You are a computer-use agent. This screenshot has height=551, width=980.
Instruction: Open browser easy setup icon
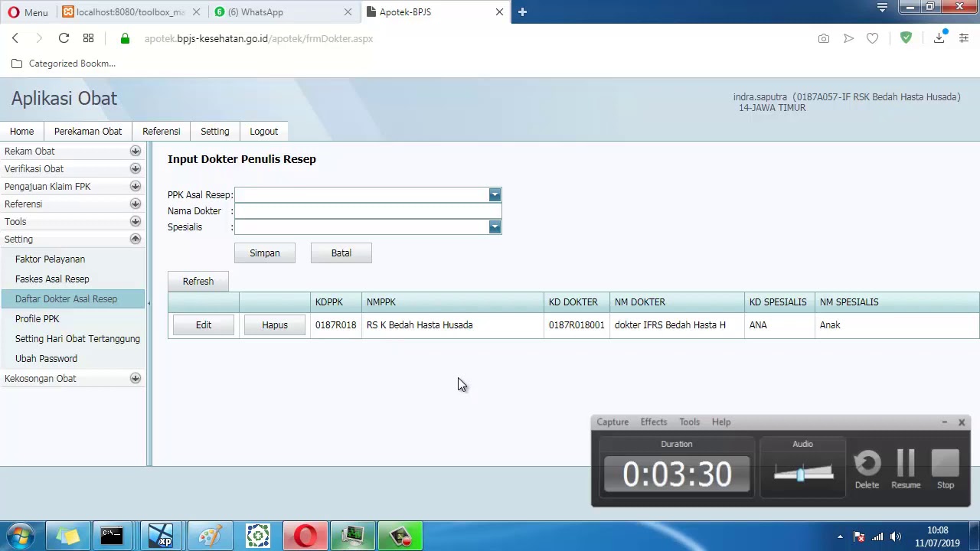[x=964, y=37]
